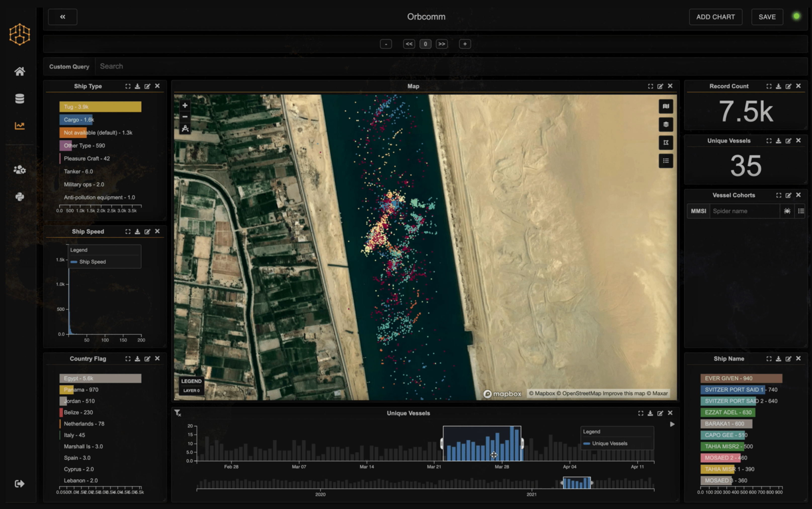This screenshot has height=509, width=812.
Task: Focus the Search query field
Action: coord(452,66)
